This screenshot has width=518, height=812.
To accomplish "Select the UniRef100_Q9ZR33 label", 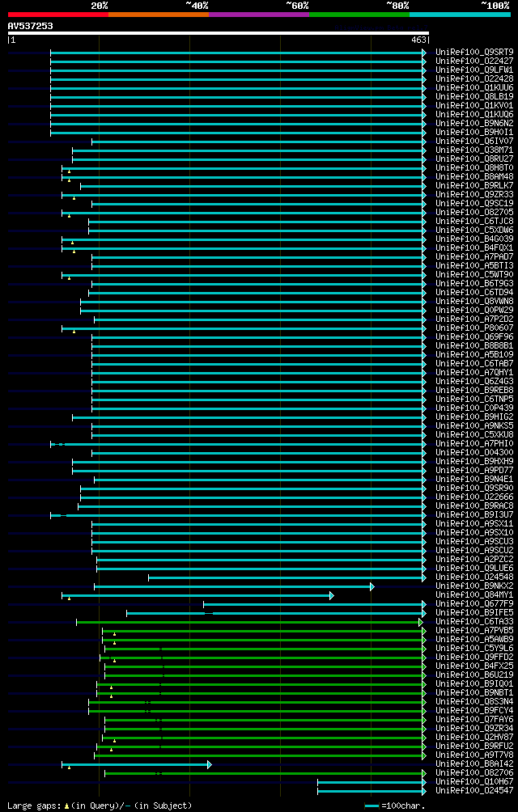I will pos(474,195).
